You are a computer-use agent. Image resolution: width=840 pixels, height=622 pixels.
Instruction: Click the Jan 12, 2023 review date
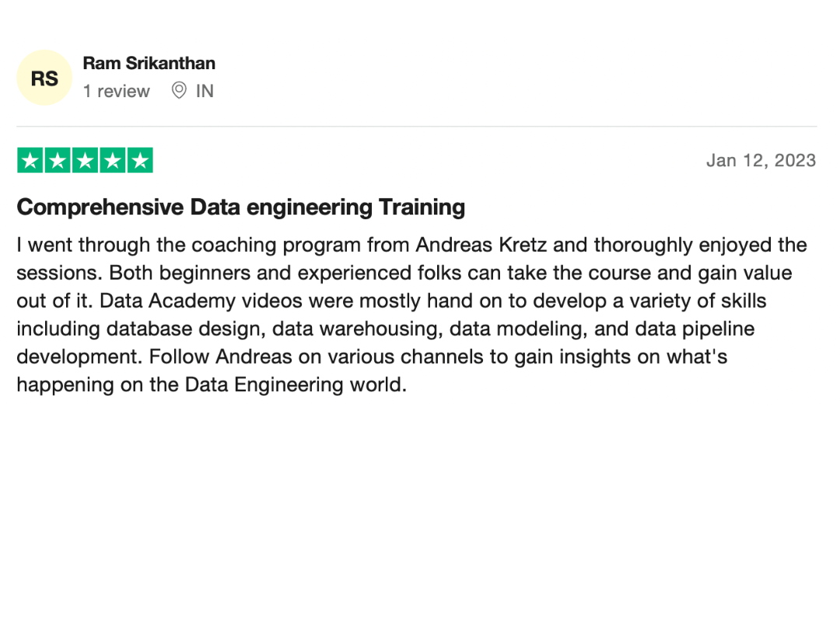tap(761, 160)
